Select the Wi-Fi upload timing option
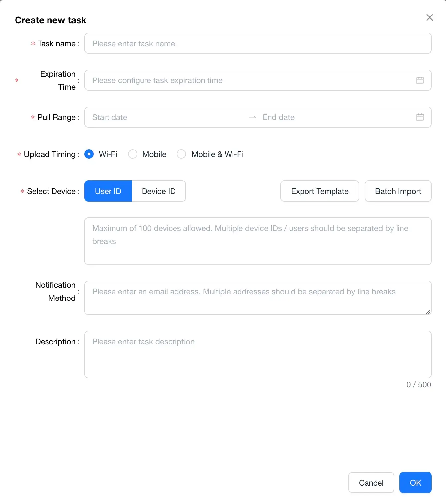The height and width of the screenshot is (504, 446). tap(89, 154)
